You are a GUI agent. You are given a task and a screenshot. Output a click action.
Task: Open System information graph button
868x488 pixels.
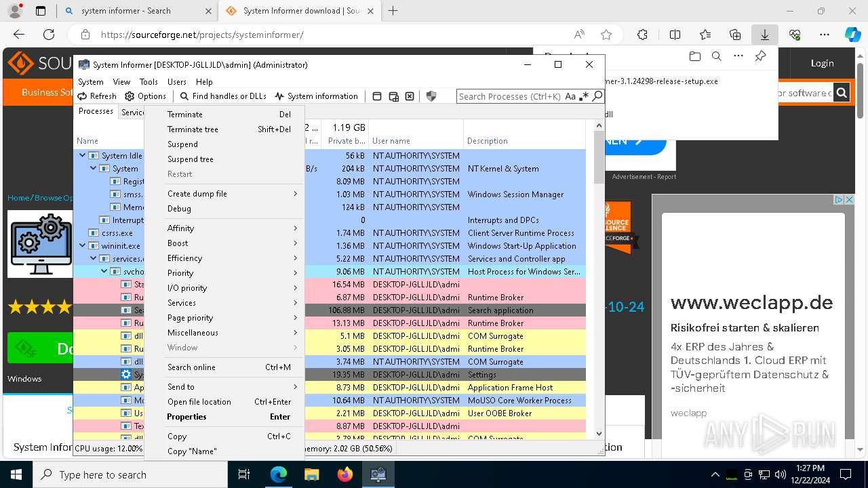click(x=316, y=96)
